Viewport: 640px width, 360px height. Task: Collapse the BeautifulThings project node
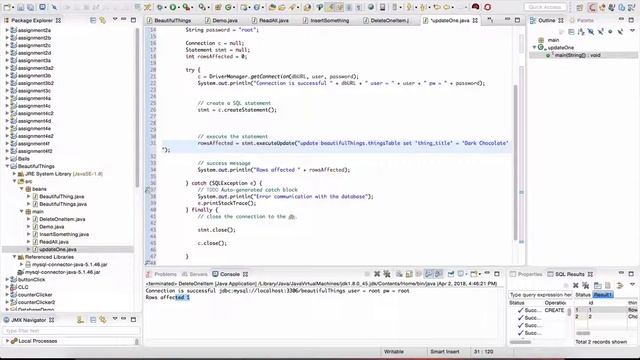tap(7, 166)
